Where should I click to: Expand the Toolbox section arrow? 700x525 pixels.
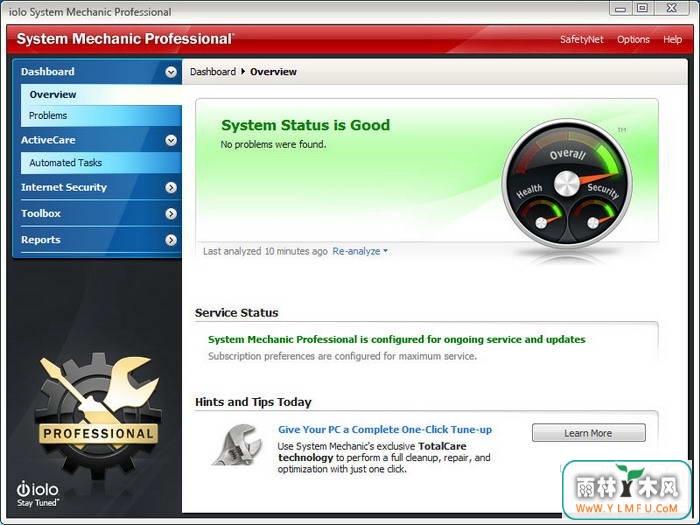coord(171,214)
